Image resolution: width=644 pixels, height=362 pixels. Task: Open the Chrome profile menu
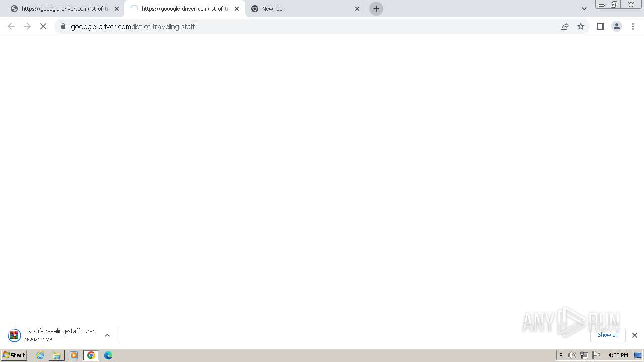pyautogui.click(x=616, y=26)
